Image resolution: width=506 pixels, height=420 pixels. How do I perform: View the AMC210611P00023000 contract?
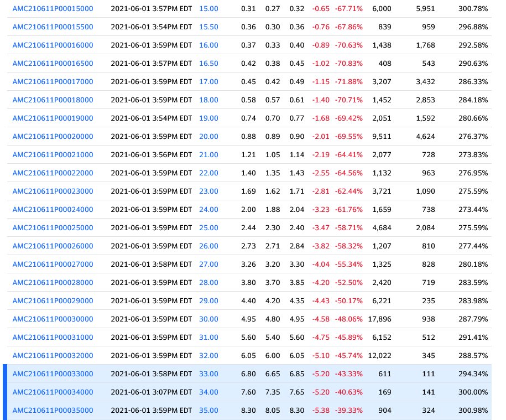(53, 191)
